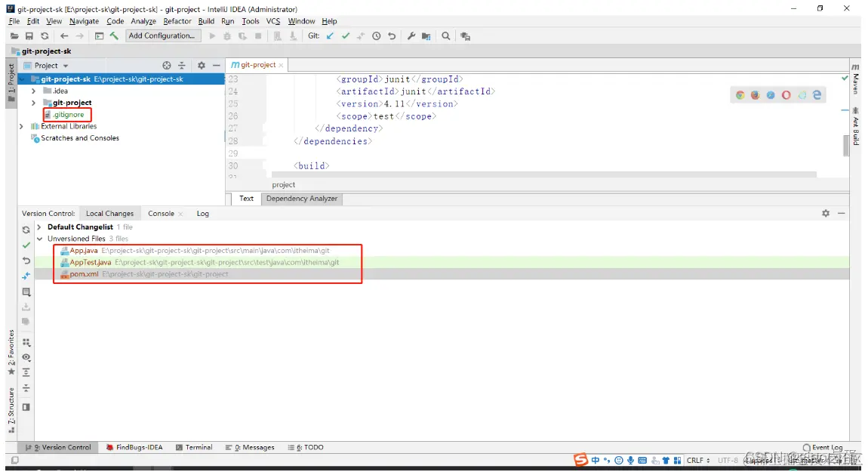Viewport: 868px width, 472px height.
Task: Open the Local Changes tab
Action: tap(109, 213)
